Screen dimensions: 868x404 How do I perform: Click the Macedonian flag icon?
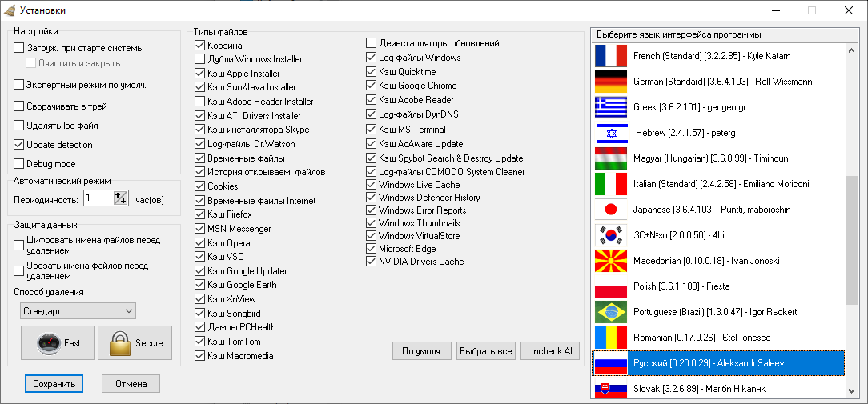click(x=611, y=261)
